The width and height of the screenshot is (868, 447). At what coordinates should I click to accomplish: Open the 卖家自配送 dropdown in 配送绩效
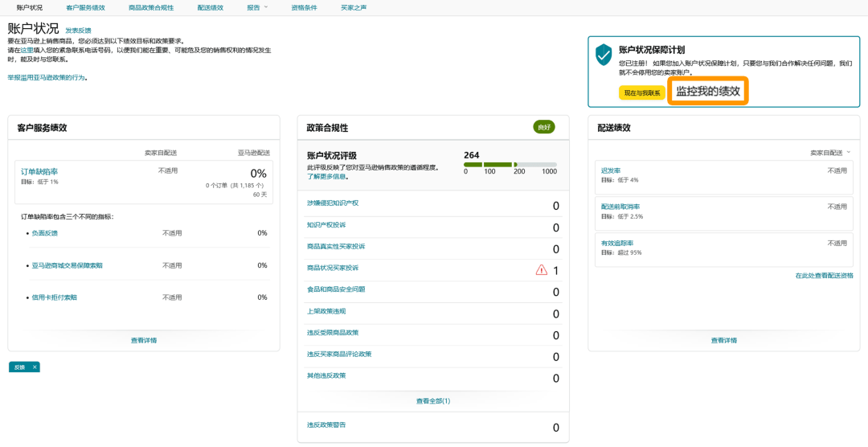[831, 152]
